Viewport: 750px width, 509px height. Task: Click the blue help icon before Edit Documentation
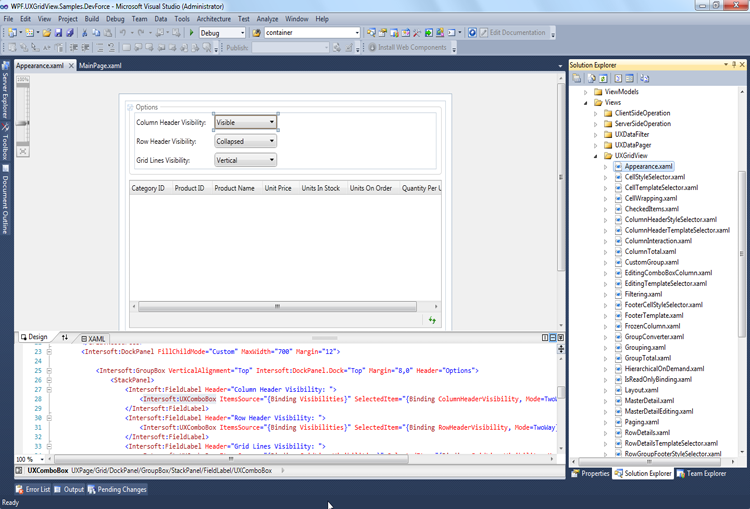[x=472, y=33]
